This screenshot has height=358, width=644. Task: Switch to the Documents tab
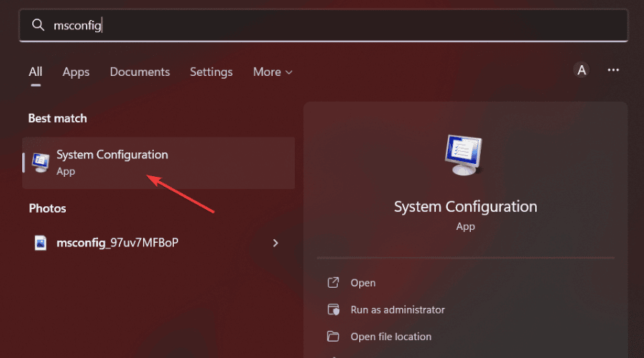click(x=140, y=72)
